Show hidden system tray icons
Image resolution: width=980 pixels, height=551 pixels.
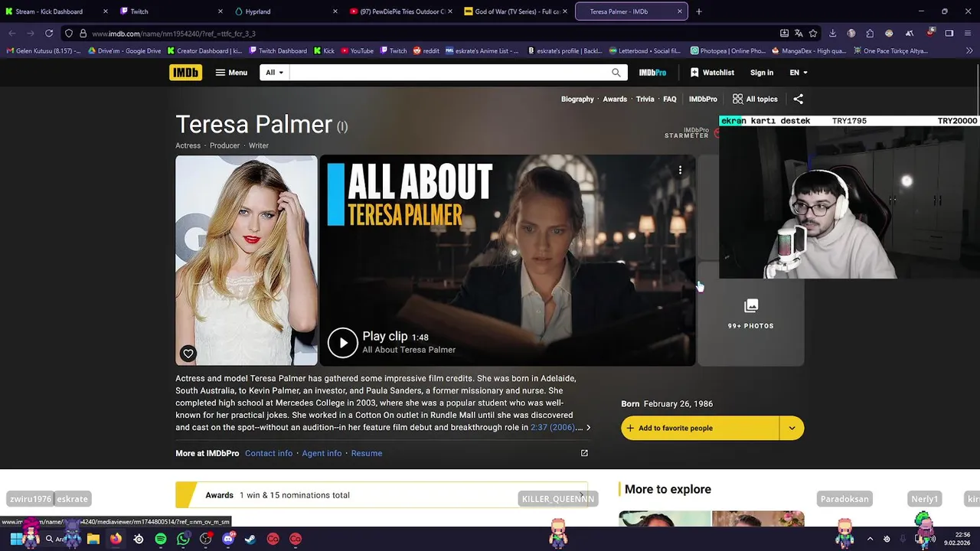point(870,539)
